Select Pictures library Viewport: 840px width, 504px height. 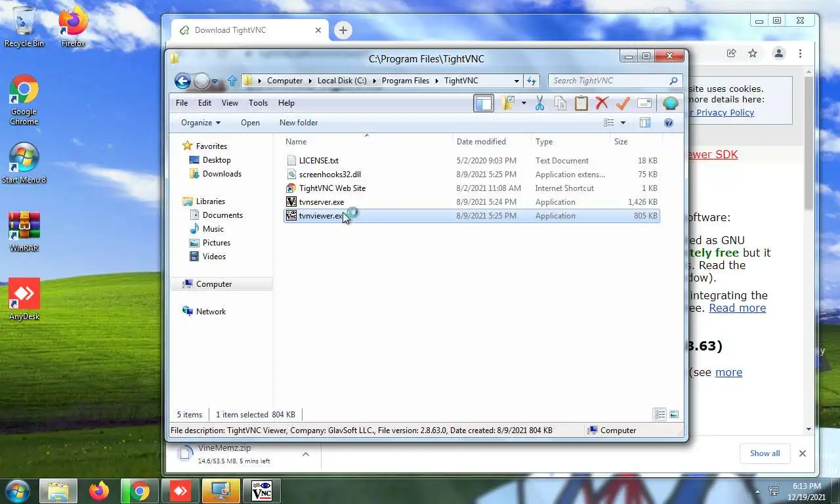point(209,243)
